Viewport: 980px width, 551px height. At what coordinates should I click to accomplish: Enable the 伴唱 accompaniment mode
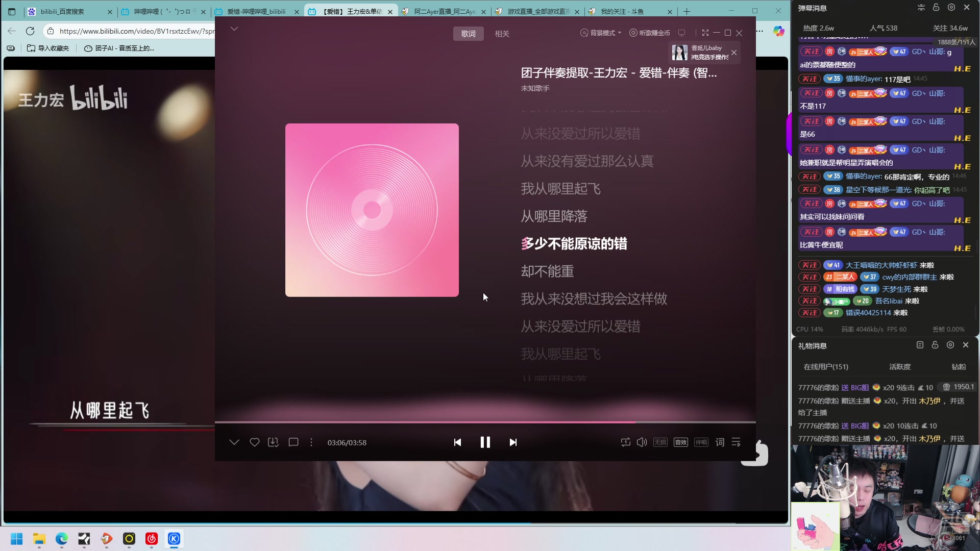pyautogui.click(x=701, y=442)
